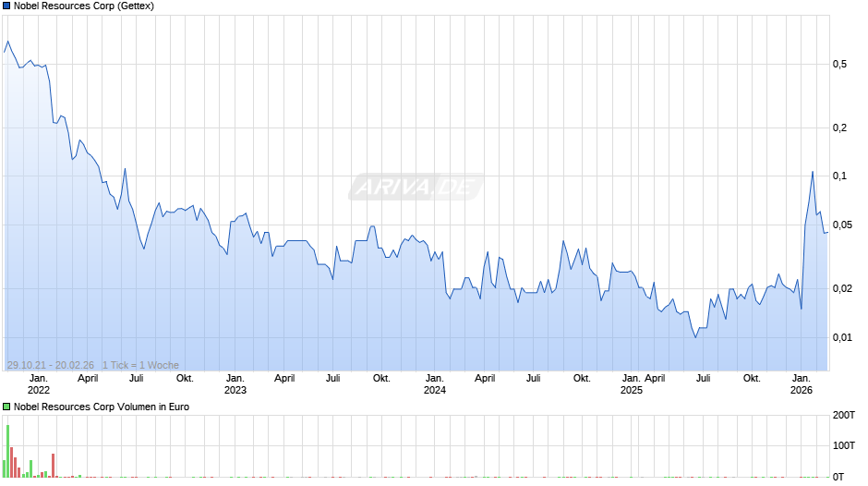Click the tallest green volume bar in late 2021
This screenshot has width=868, height=486.
[x=7, y=451]
